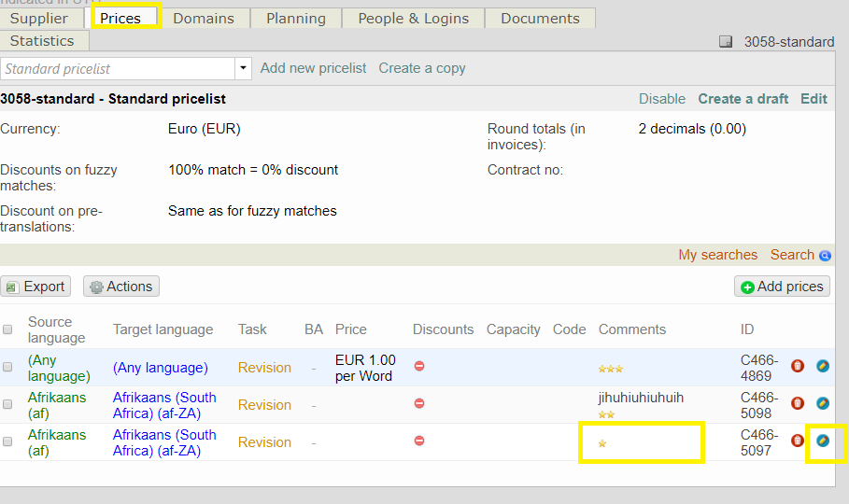Open the Standard pricelist dropdown arrow
The height and width of the screenshot is (504, 849).
point(244,69)
